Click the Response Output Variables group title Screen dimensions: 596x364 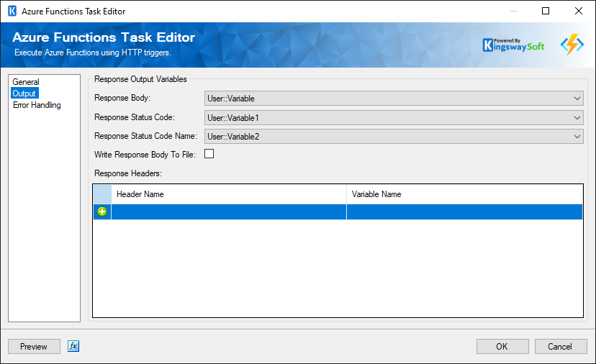(140, 79)
